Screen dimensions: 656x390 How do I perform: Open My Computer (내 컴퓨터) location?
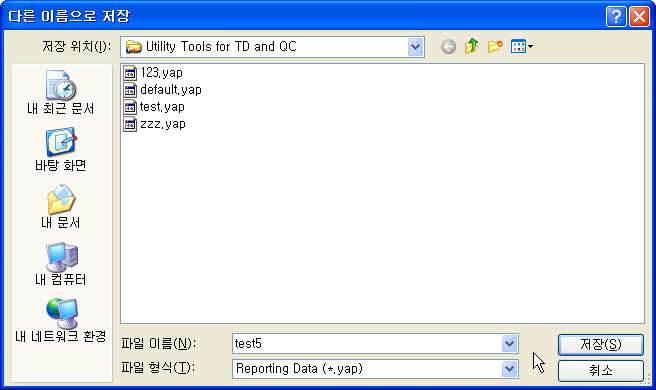(61, 264)
